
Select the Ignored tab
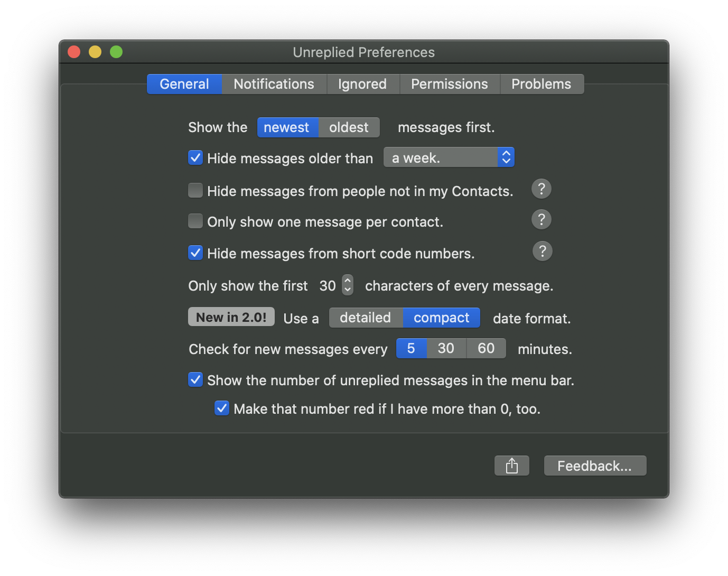click(362, 83)
